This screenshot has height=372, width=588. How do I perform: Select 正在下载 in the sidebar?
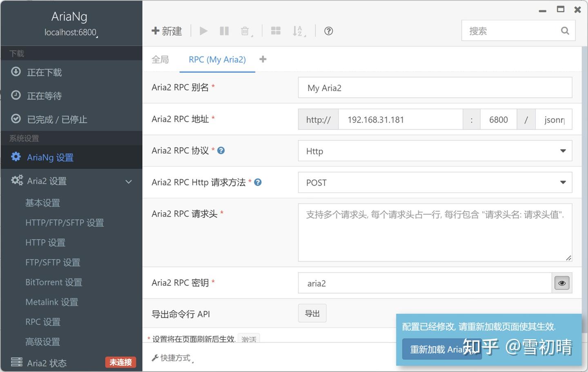(x=45, y=72)
